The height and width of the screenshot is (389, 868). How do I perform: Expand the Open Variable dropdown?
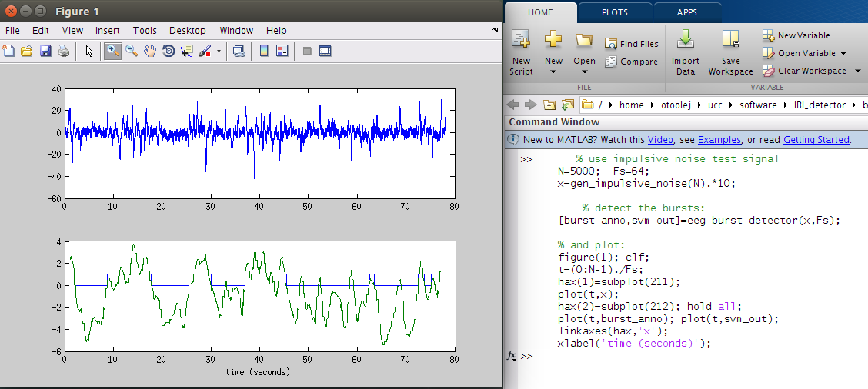click(843, 53)
